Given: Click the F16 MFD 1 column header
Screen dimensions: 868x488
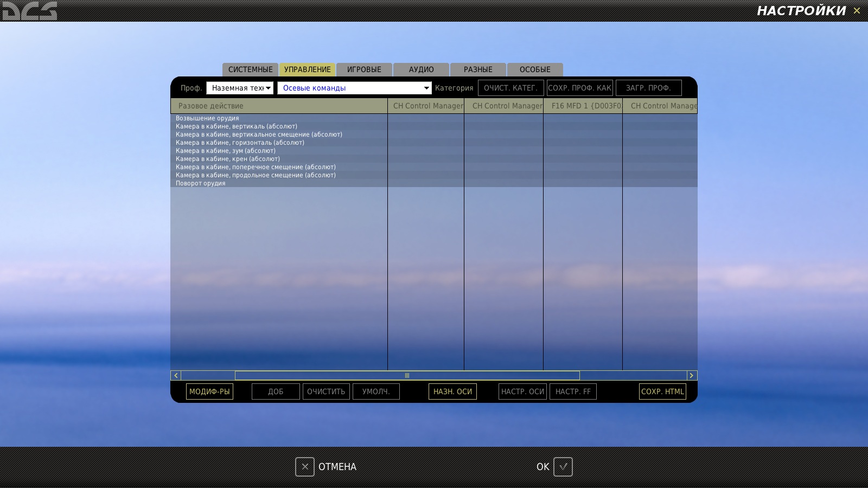Looking at the screenshot, I should pos(583,106).
